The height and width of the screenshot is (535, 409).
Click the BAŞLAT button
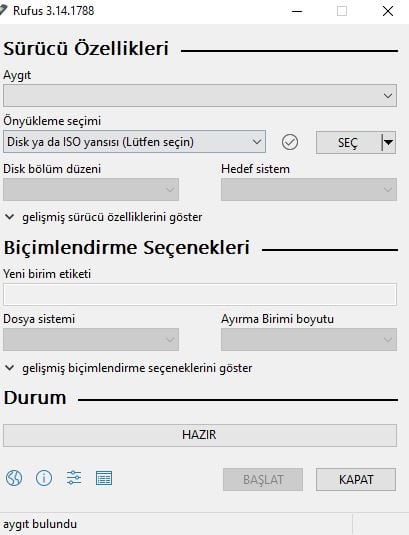click(263, 479)
